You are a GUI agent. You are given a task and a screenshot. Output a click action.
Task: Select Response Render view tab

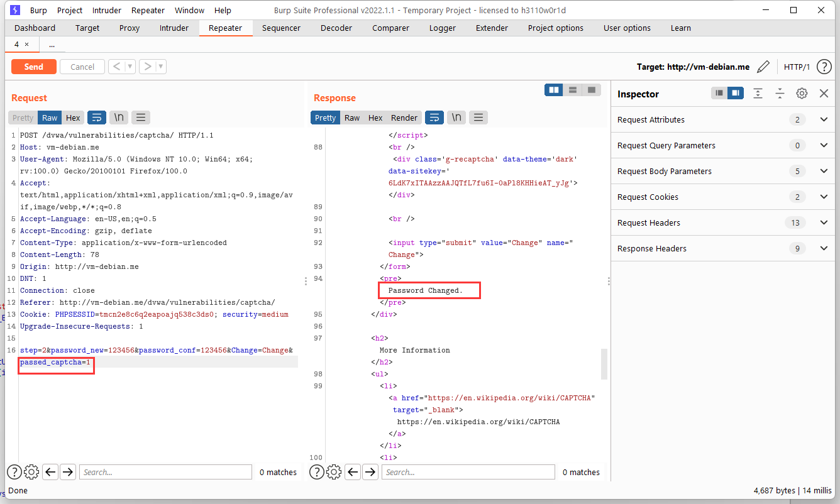point(404,118)
